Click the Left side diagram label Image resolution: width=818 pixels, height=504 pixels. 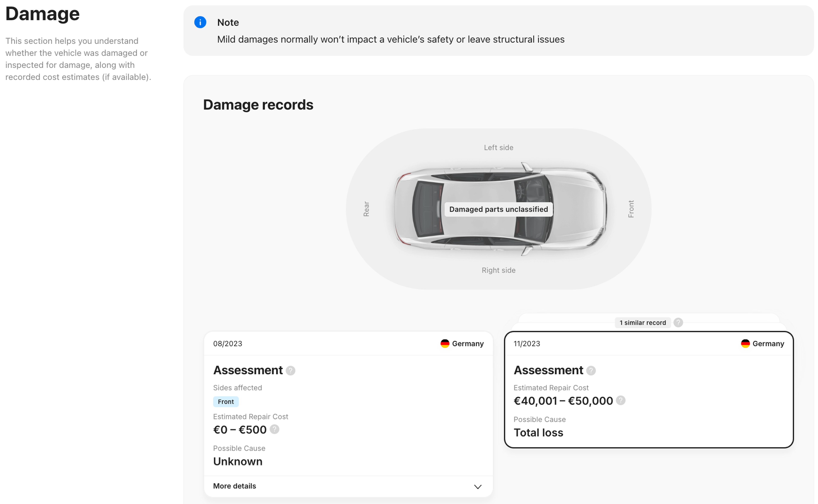tap(498, 148)
